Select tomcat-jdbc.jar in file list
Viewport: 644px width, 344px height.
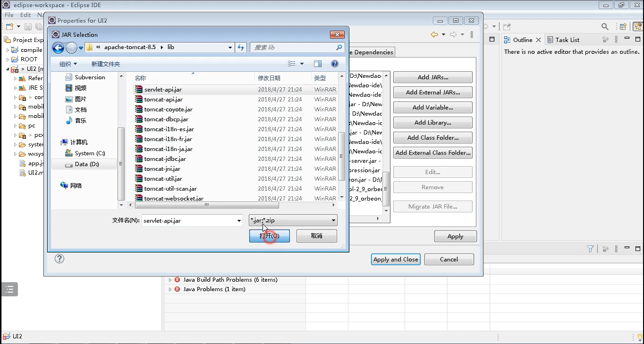point(165,159)
